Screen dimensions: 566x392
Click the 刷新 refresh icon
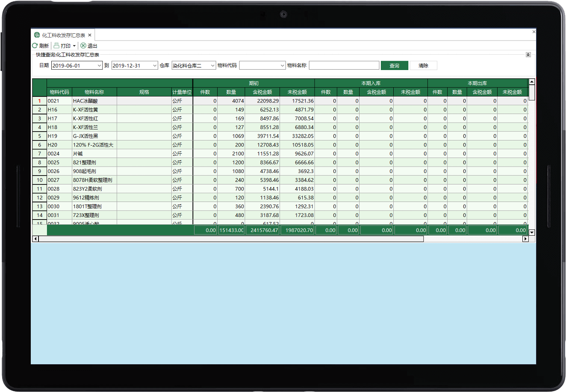point(35,46)
